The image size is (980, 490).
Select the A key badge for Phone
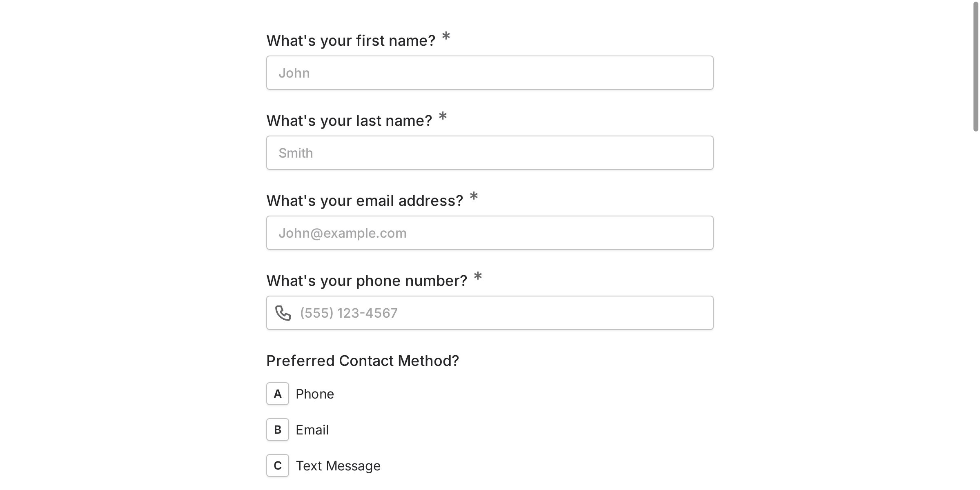coord(278,394)
